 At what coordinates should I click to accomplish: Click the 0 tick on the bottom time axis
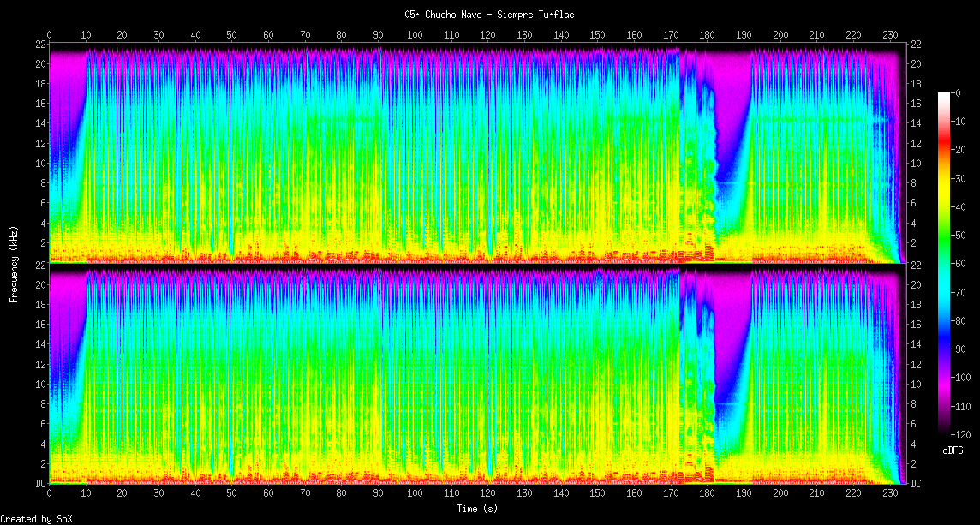[49, 493]
